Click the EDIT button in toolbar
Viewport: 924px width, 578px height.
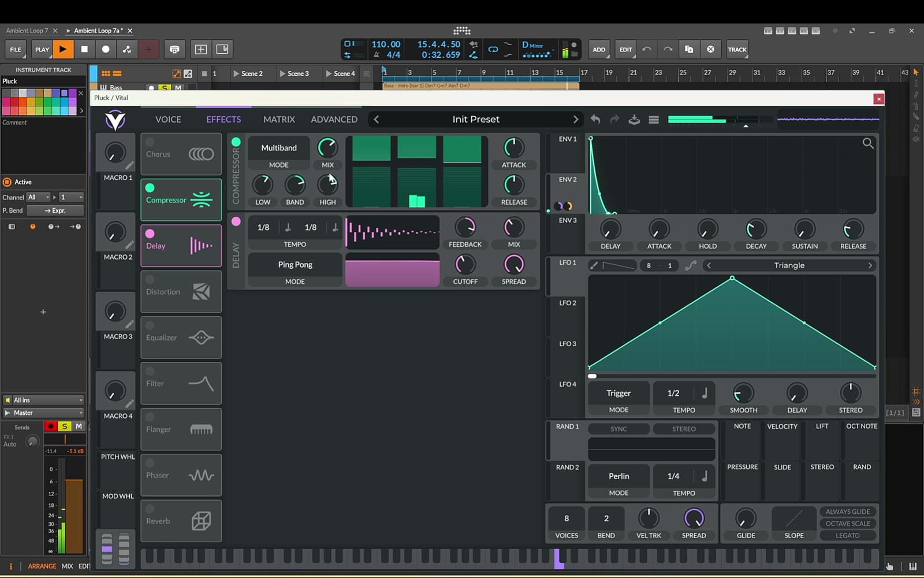[x=625, y=49]
